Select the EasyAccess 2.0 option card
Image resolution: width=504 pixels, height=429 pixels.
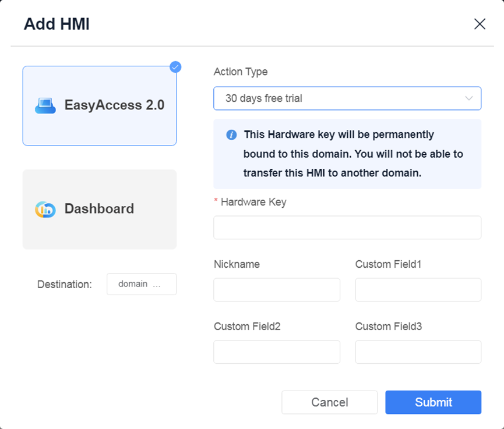click(x=100, y=105)
